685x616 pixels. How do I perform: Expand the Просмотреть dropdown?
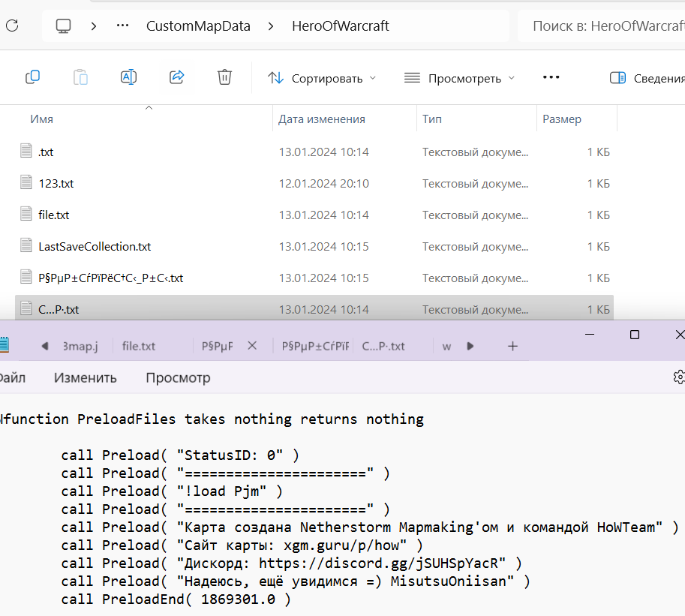tap(460, 78)
